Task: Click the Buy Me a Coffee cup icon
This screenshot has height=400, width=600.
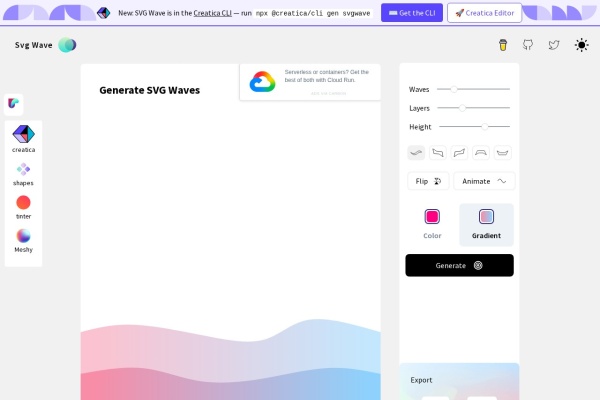Action: point(503,45)
